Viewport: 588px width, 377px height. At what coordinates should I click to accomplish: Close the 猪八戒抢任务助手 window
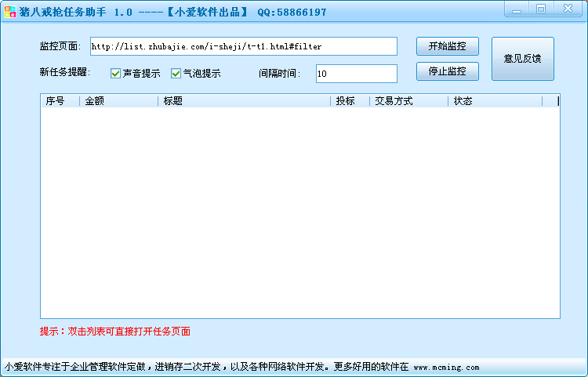568,9
